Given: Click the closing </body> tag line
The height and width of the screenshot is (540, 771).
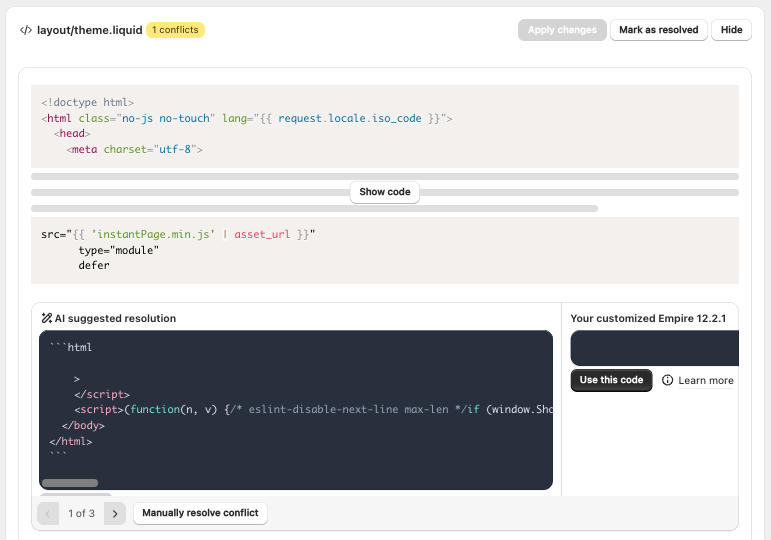Looking at the screenshot, I should [83, 425].
